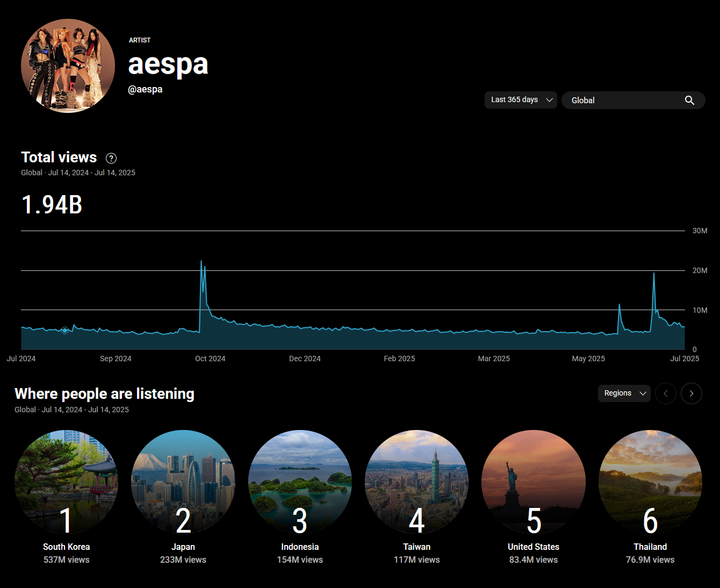Image resolution: width=720 pixels, height=588 pixels.
Task: Click the ARTIST label above the name
Action: point(140,40)
